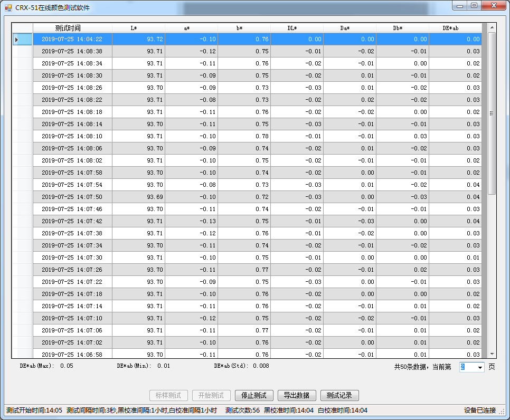Viewport: 510px width, 420px height.
Task: Click the 导出数据 button
Action: [x=297, y=395]
